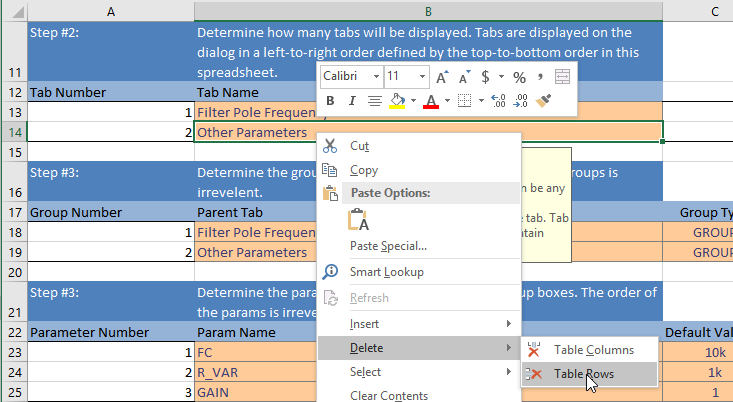Choose Table Columns from Delete submenu
This screenshot has height=402, width=733.
coord(593,350)
